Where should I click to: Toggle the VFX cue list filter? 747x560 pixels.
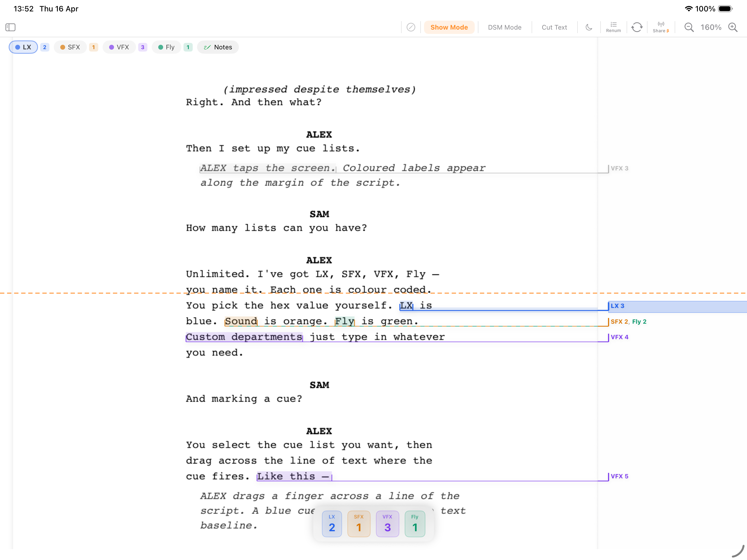[x=119, y=47]
